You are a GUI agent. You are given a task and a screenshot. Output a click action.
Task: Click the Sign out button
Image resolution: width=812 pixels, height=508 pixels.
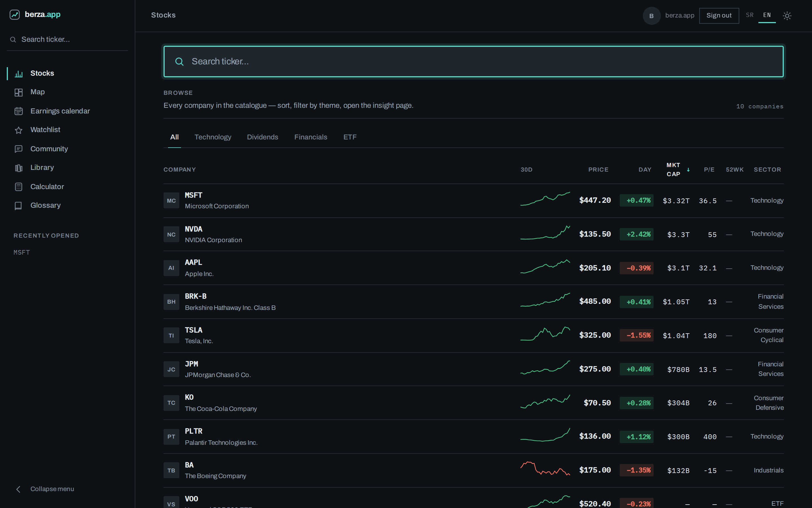tap(719, 16)
